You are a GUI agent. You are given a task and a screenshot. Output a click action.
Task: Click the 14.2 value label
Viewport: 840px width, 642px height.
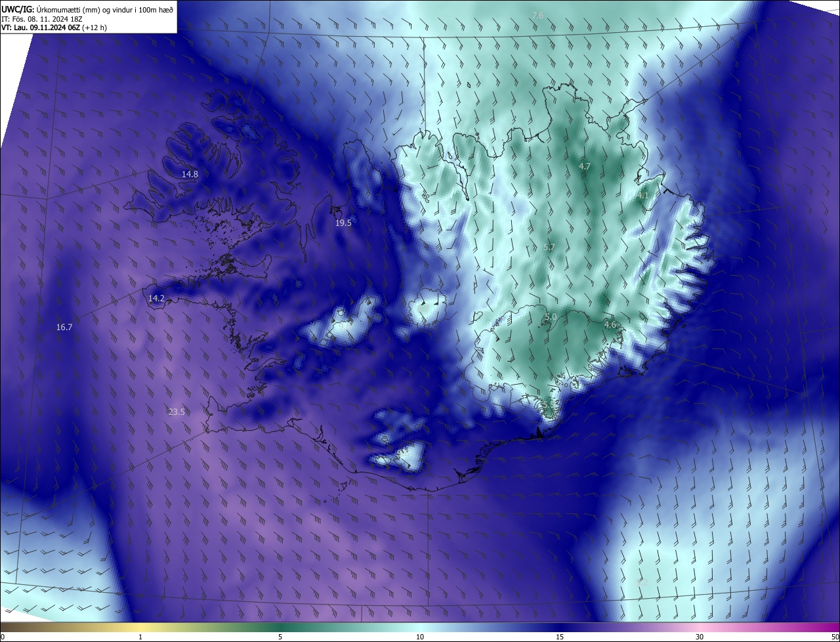tap(156, 298)
